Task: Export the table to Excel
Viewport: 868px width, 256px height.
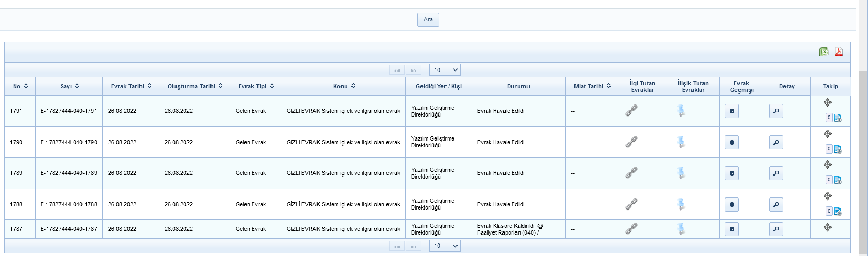Action: (x=824, y=52)
